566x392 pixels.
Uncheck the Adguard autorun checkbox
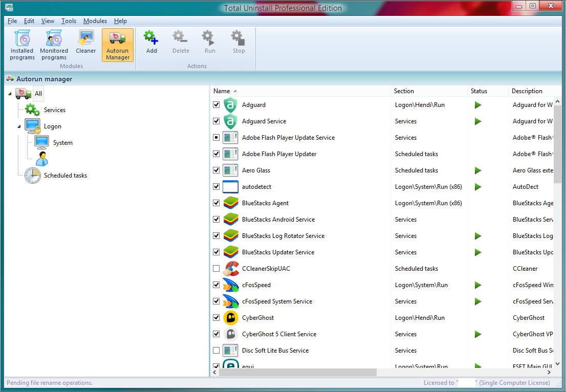tap(216, 105)
